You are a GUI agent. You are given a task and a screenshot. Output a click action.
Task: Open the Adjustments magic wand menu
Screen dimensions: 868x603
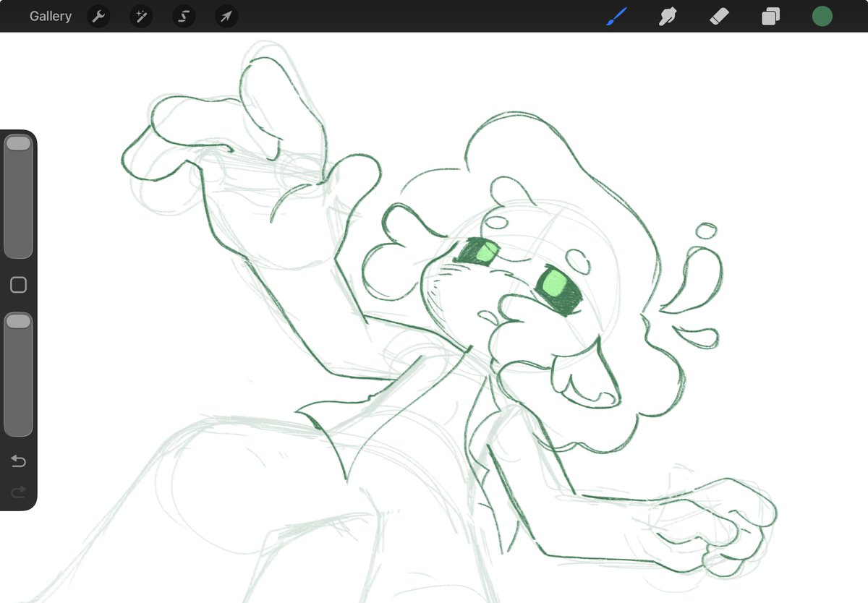pos(141,17)
